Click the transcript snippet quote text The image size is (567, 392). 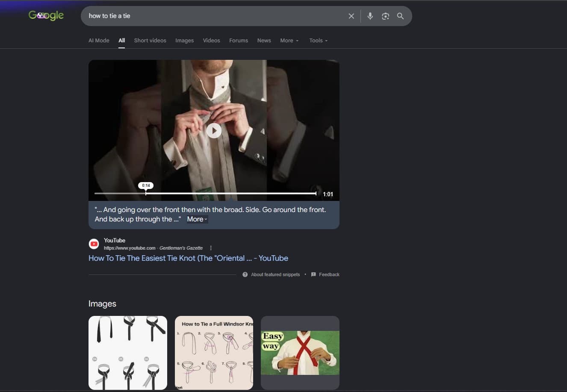point(210,214)
